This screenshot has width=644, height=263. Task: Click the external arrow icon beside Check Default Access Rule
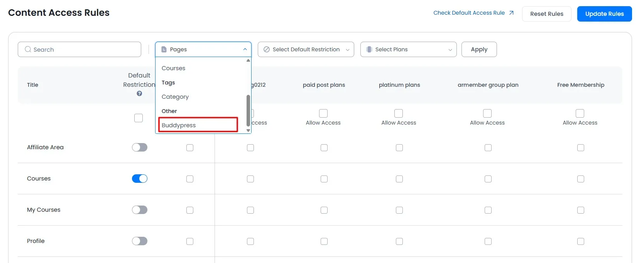[x=511, y=13]
